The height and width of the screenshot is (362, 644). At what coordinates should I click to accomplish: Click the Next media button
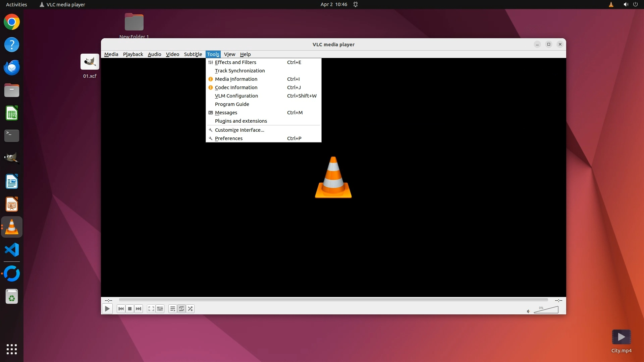coord(139,309)
